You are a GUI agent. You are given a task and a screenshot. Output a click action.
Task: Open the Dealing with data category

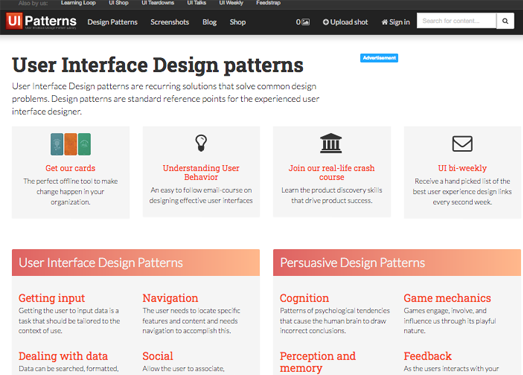63,356
